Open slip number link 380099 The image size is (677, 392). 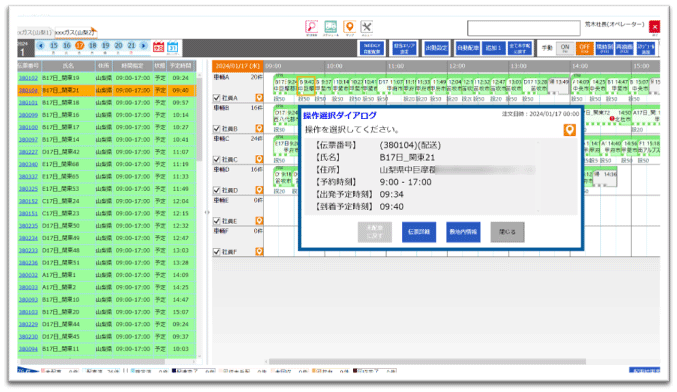coord(28,115)
